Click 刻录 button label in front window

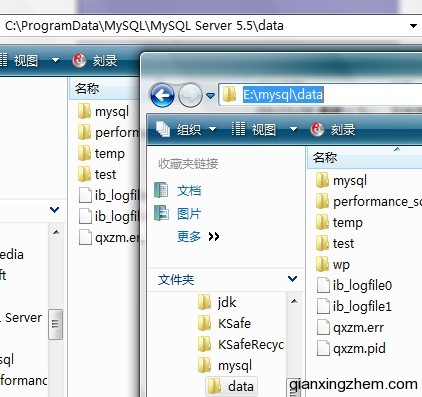[x=343, y=129]
